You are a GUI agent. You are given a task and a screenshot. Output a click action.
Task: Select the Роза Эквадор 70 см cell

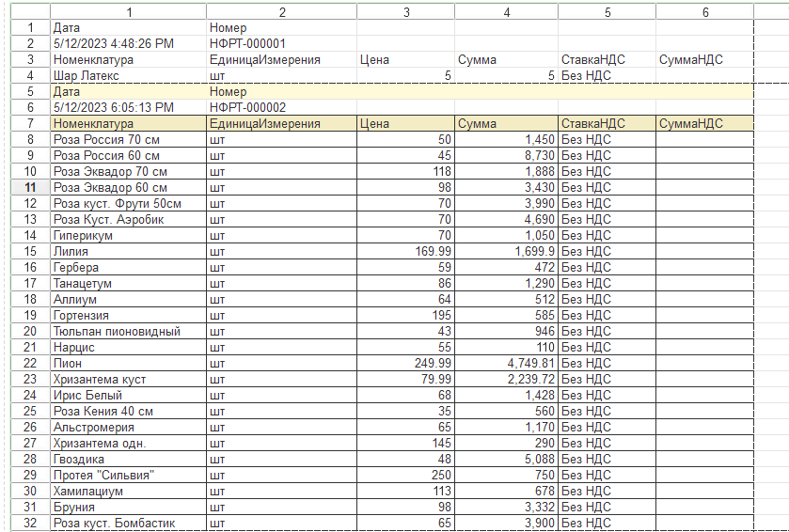click(128, 171)
